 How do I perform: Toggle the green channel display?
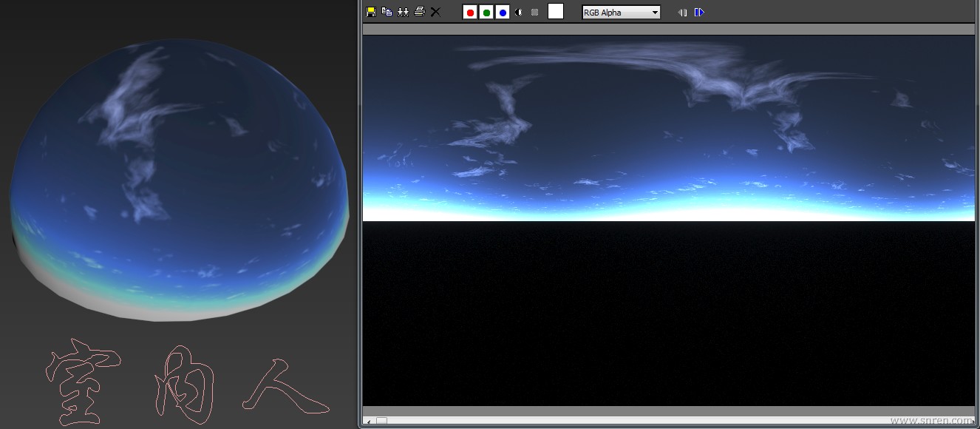(x=486, y=12)
